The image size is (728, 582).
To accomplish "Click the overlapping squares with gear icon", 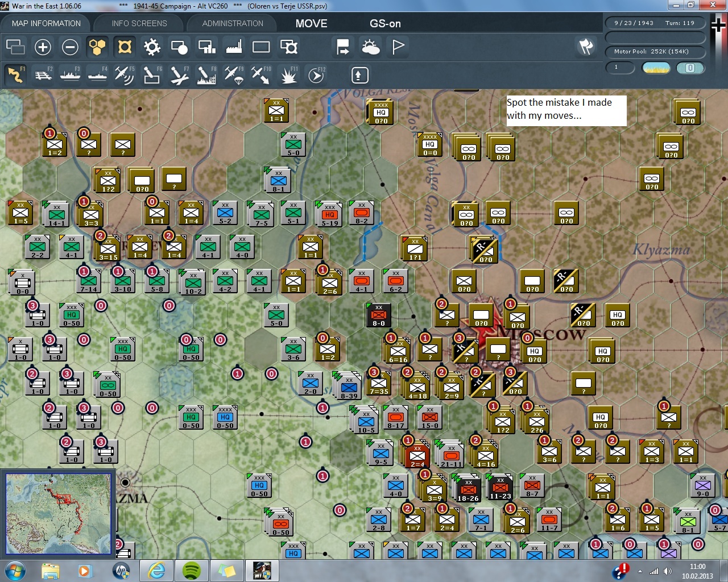I will tap(289, 47).
